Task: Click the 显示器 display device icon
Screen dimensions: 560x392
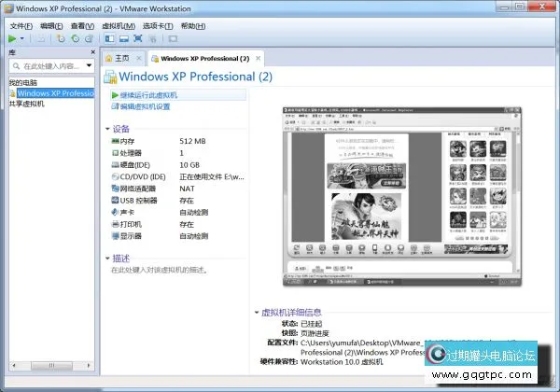Action: tap(115, 236)
